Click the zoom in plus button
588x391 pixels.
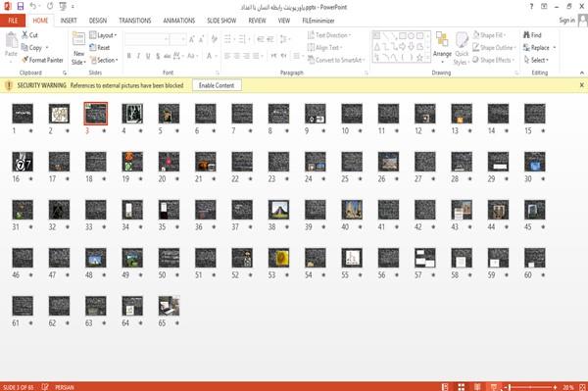pos(555,387)
